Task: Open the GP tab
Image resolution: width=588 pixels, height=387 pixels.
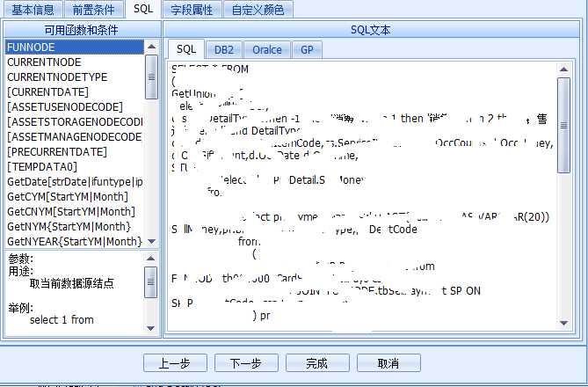Action: point(307,50)
